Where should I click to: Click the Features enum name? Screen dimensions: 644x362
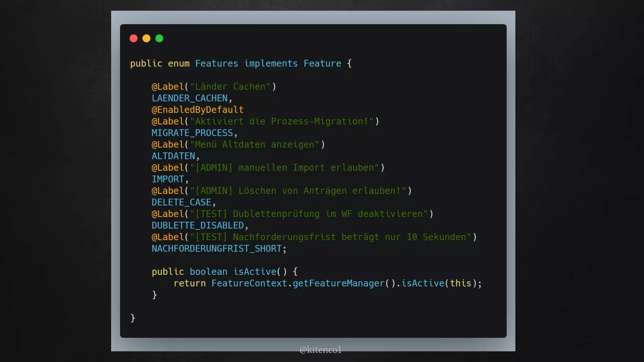coord(217,63)
